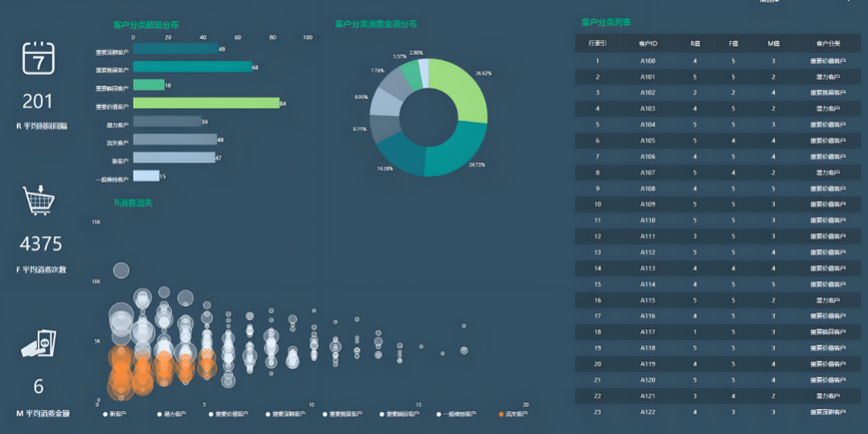868x434 pixels.
Task: Click 重要深耕客户 classification in row A122
Action: (828, 411)
